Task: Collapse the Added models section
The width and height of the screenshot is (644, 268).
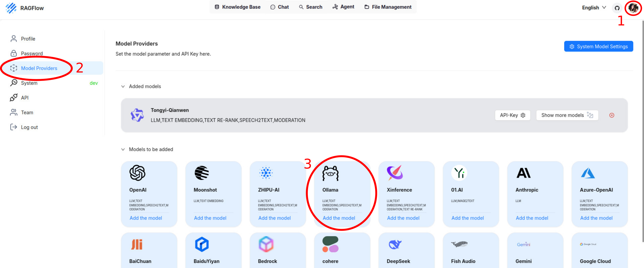Action: [x=123, y=86]
